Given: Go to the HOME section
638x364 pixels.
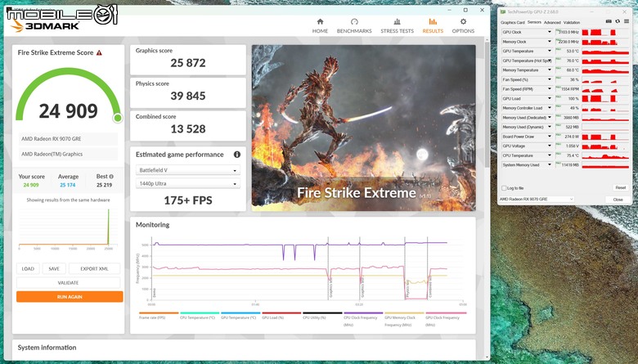Looking at the screenshot, I should 320,26.
